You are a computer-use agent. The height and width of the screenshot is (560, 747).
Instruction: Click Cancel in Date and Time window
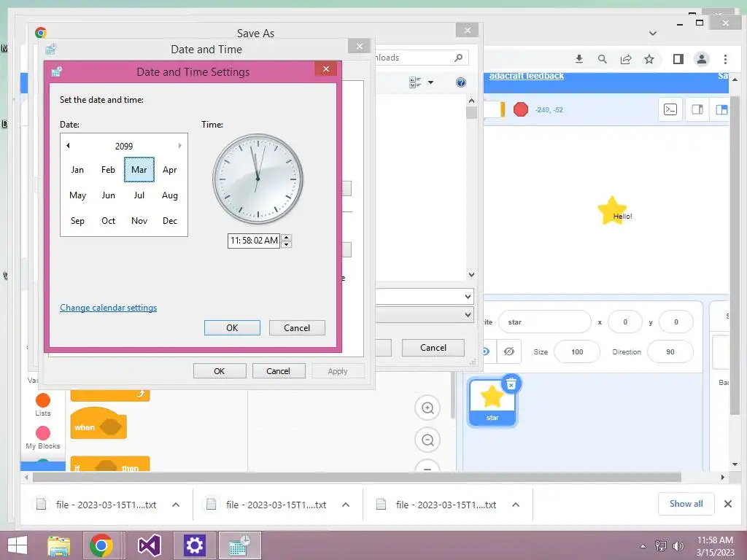click(x=278, y=371)
